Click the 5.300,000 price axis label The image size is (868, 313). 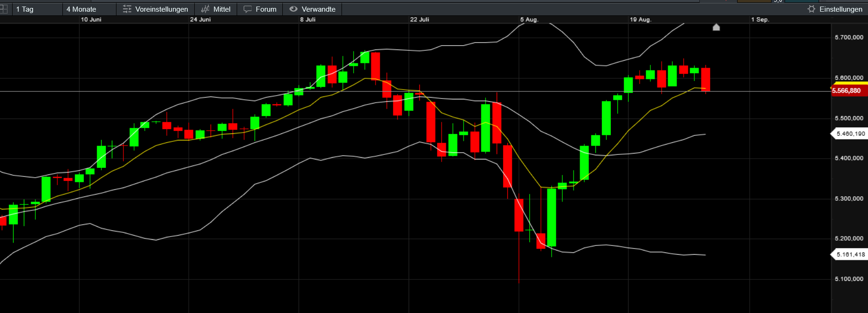click(849, 199)
